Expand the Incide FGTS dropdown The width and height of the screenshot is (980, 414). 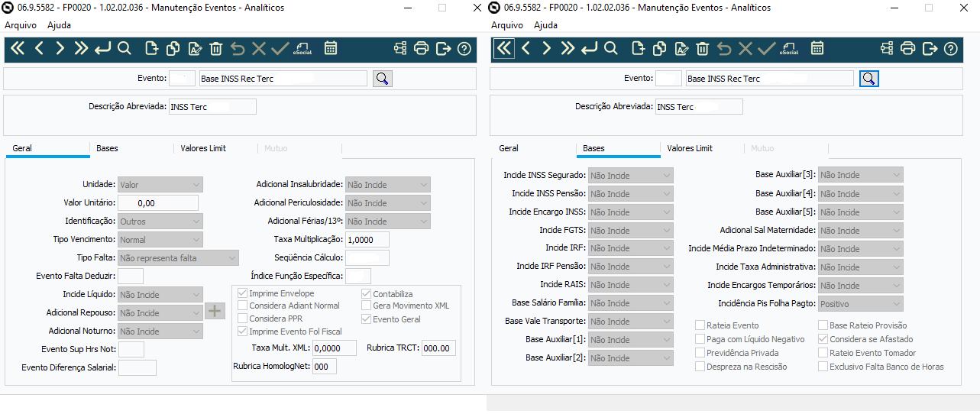coord(667,231)
